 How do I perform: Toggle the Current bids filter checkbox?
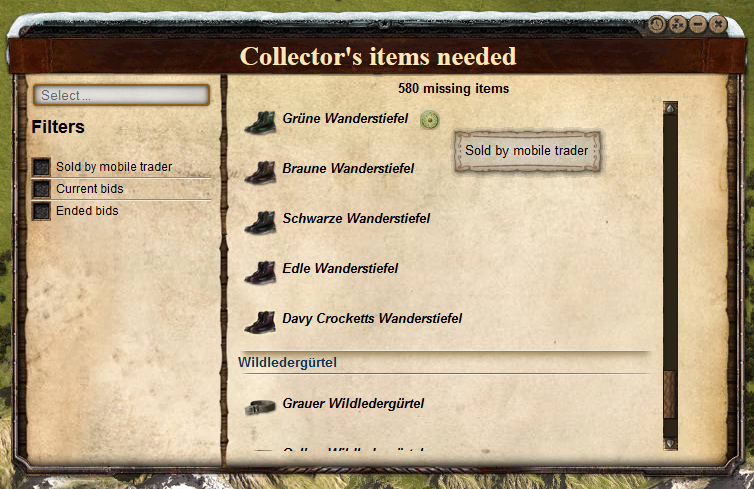(x=41, y=189)
